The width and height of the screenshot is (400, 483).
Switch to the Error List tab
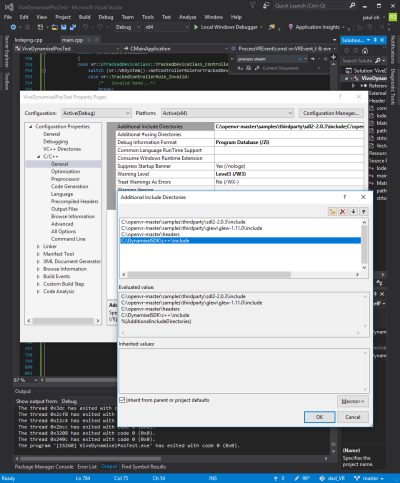click(x=87, y=467)
